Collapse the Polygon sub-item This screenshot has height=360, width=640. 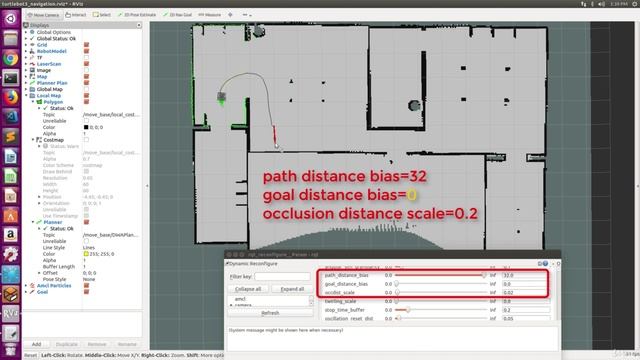[x=33, y=102]
